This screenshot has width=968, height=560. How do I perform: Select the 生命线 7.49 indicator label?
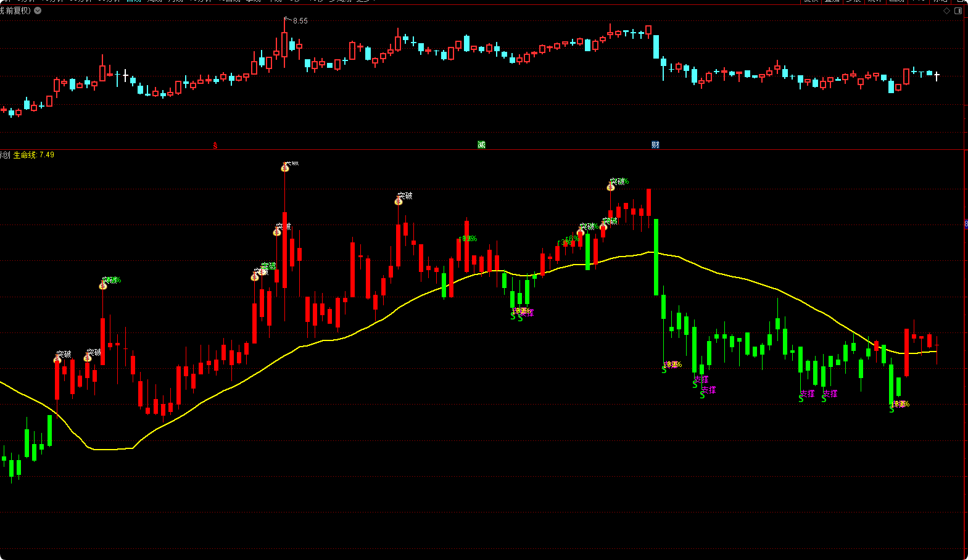(x=34, y=155)
